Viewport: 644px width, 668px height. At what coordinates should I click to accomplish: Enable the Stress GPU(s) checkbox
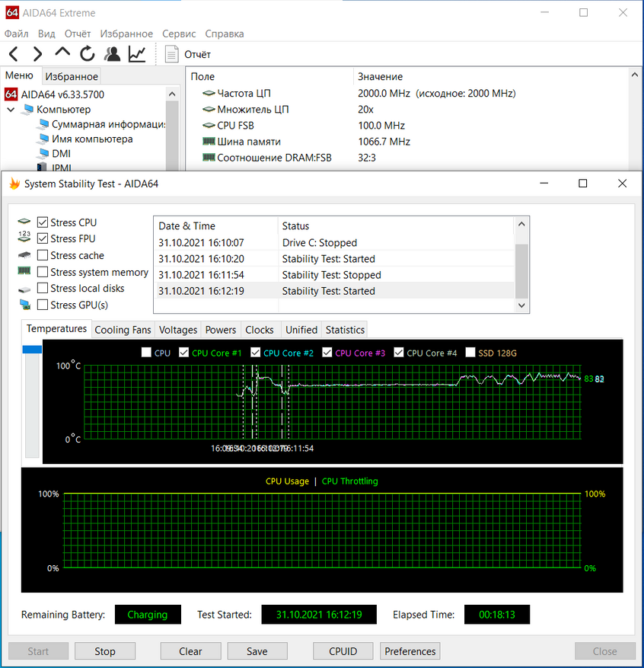click(x=42, y=305)
